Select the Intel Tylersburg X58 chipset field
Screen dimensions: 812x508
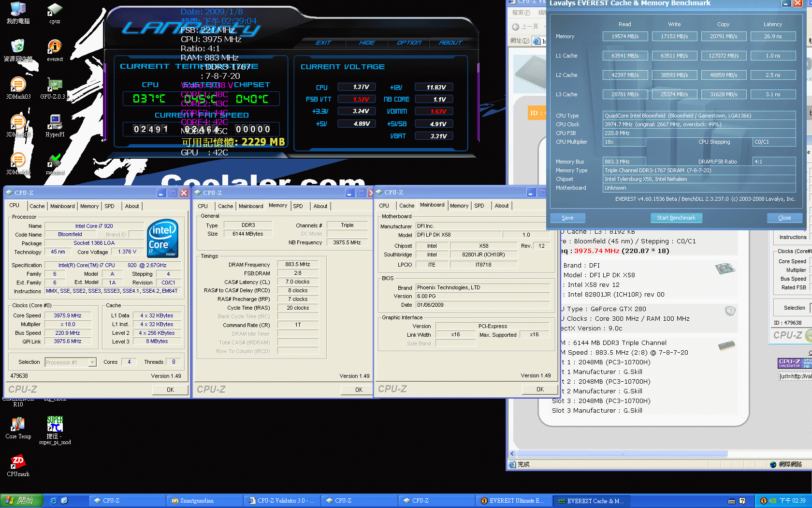tap(699, 179)
